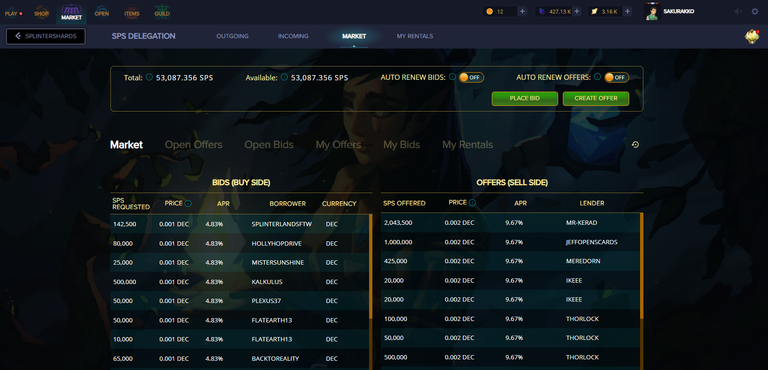The image size is (768, 370).
Task: Click the Place Bid button
Action: point(525,98)
